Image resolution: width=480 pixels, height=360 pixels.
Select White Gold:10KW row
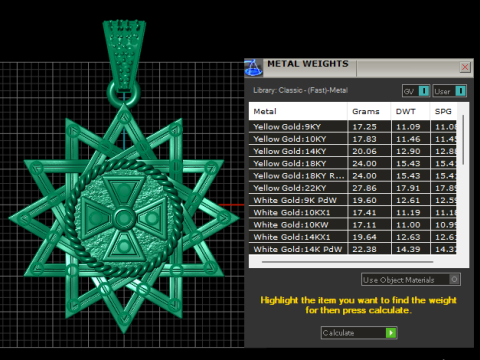tap(353, 225)
